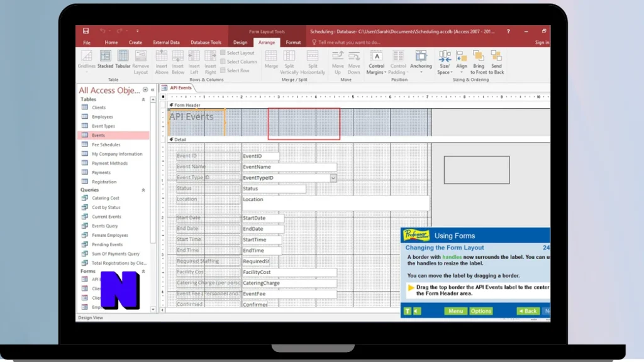The height and width of the screenshot is (362, 644).
Task: Select the API Events header label
Action: [x=197, y=122]
